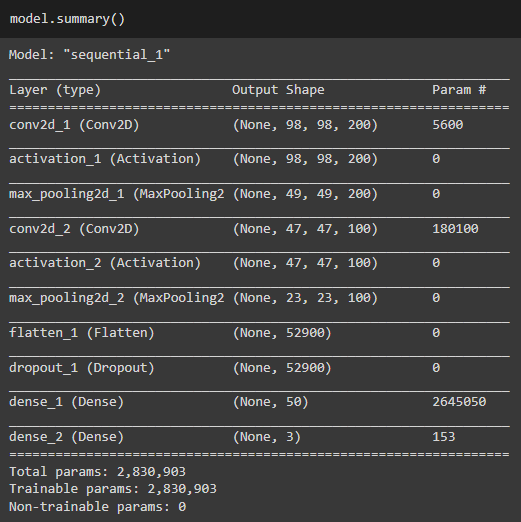Select max_pooling2d_1 layer name
This screenshot has height=522, width=521.
coord(117,194)
